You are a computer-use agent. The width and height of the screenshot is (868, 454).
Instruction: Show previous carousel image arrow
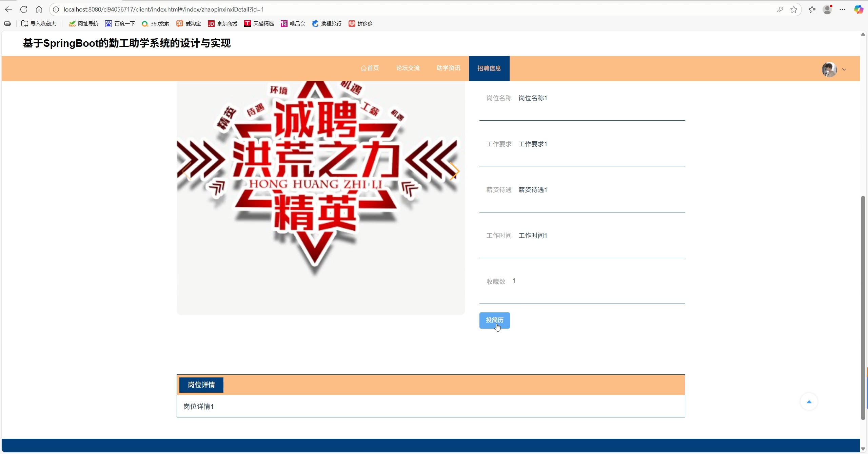tap(187, 171)
